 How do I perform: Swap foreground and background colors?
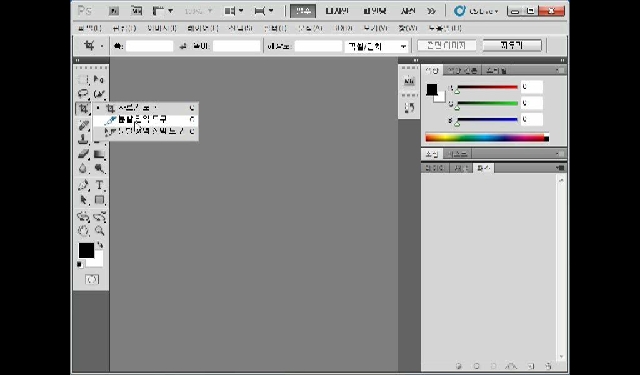click(100, 246)
